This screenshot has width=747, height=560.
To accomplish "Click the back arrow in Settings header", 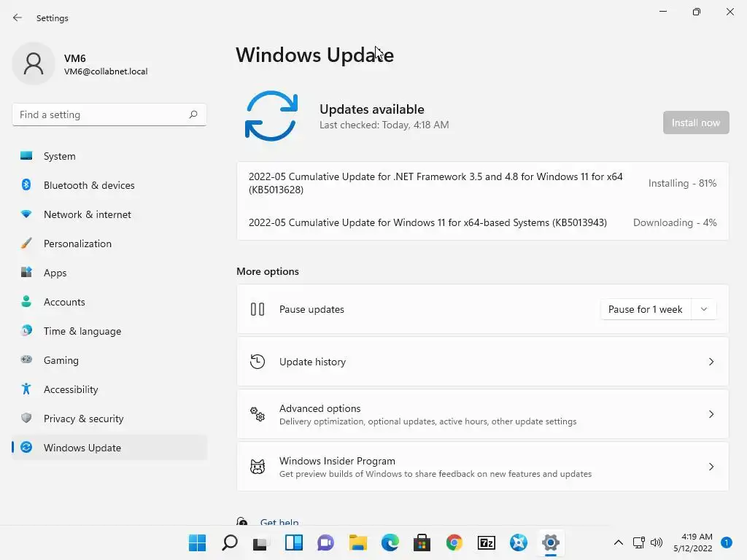I will [18, 17].
